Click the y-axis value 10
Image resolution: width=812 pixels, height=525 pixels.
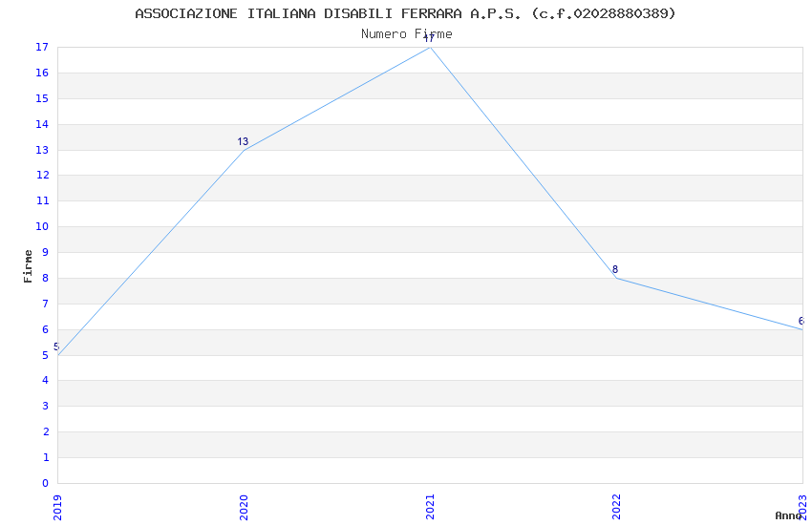pos(42,226)
